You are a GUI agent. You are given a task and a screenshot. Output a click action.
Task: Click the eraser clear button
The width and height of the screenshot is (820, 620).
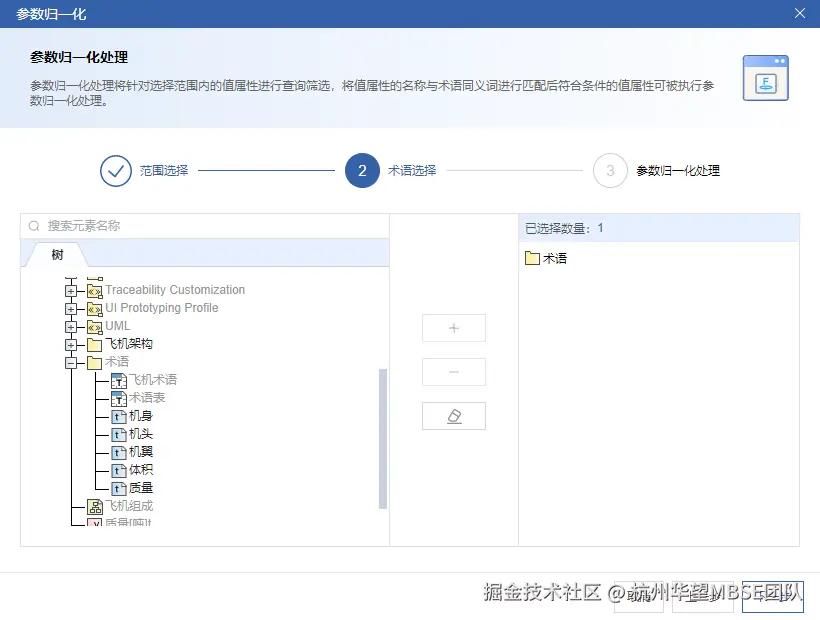tap(453, 416)
